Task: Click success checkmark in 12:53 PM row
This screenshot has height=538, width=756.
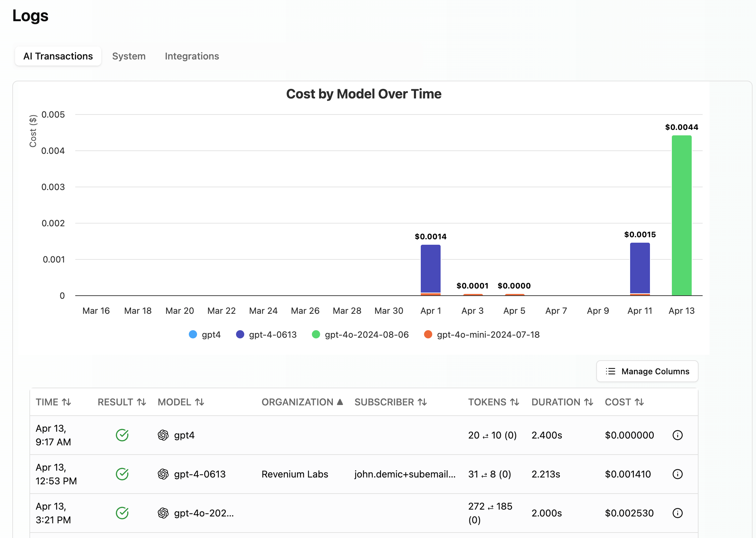Action: click(122, 474)
